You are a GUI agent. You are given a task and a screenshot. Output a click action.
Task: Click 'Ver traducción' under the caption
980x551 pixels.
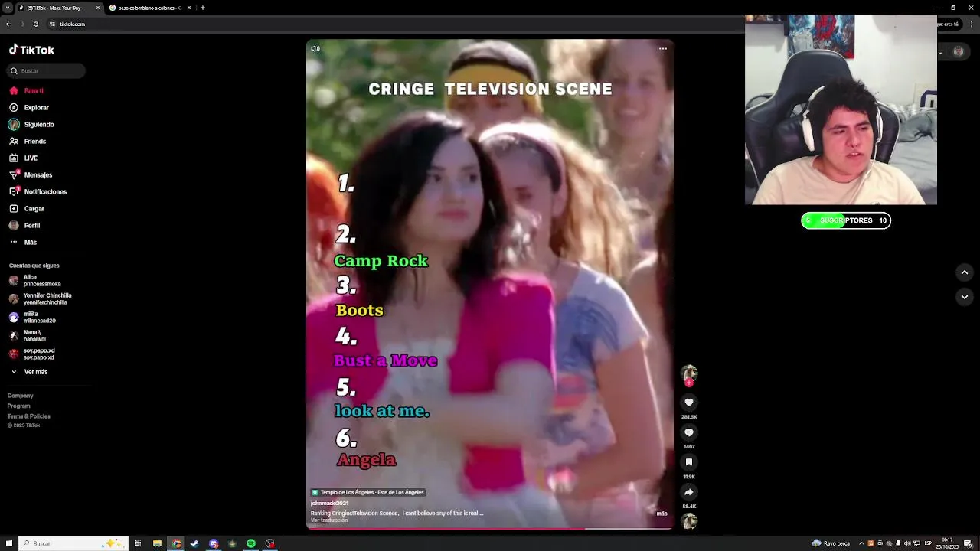click(x=329, y=520)
